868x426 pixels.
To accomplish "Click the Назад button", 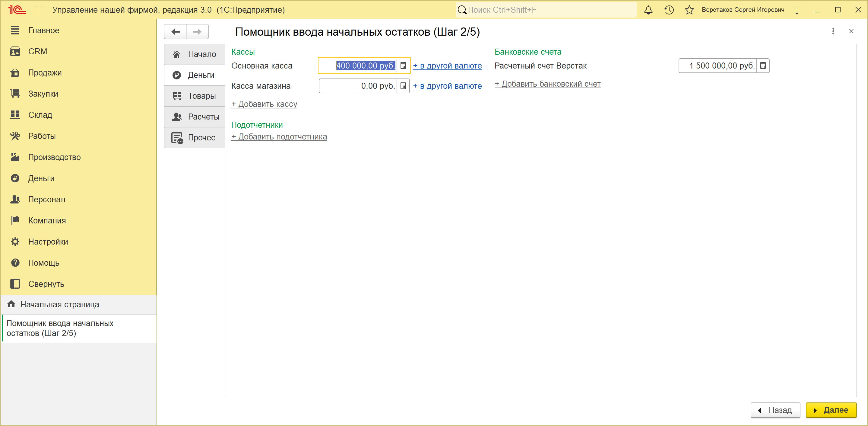I will pyautogui.click(x=775, y=410).
